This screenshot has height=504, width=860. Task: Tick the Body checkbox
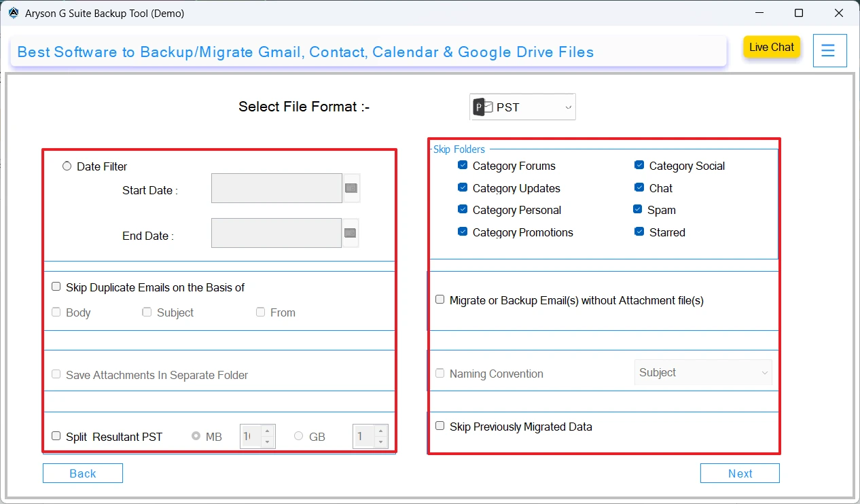coord(56,312)
